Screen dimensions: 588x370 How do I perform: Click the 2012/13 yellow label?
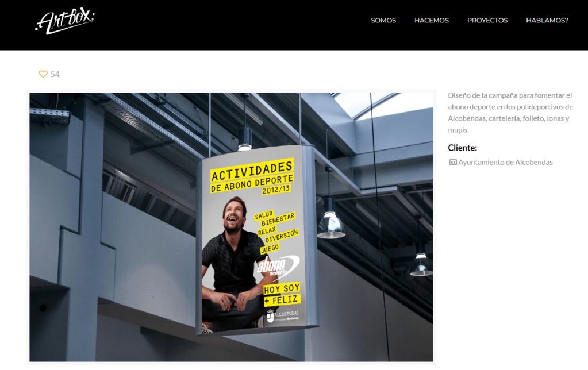pyautogui.click(x=276, y=190)
